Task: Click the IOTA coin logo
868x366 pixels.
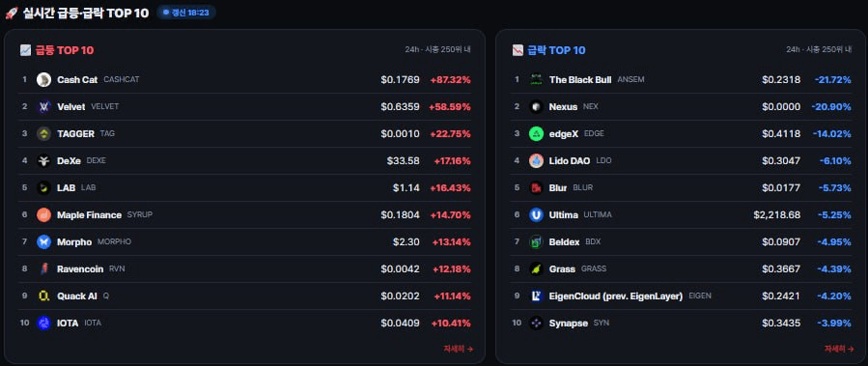Action: [43, 323]
